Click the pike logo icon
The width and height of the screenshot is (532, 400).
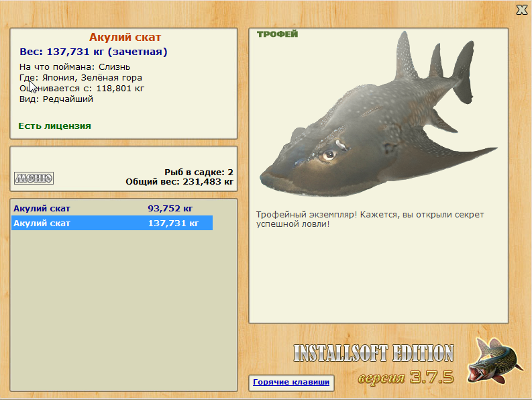click(494, 361)
